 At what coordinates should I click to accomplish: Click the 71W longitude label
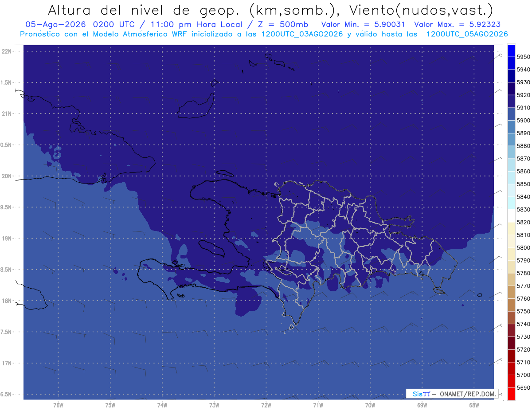pyautogui.click(x=318, y=405)
